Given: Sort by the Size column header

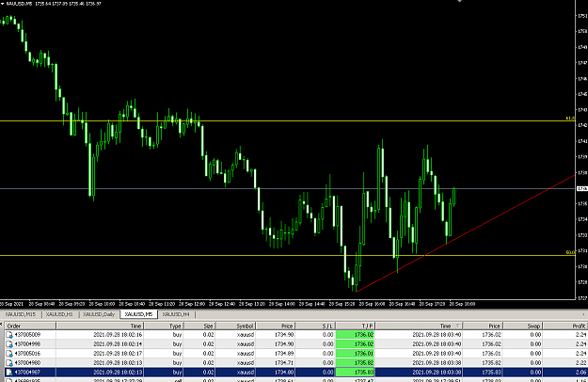Looking at the screenshot, I should 199,326.
